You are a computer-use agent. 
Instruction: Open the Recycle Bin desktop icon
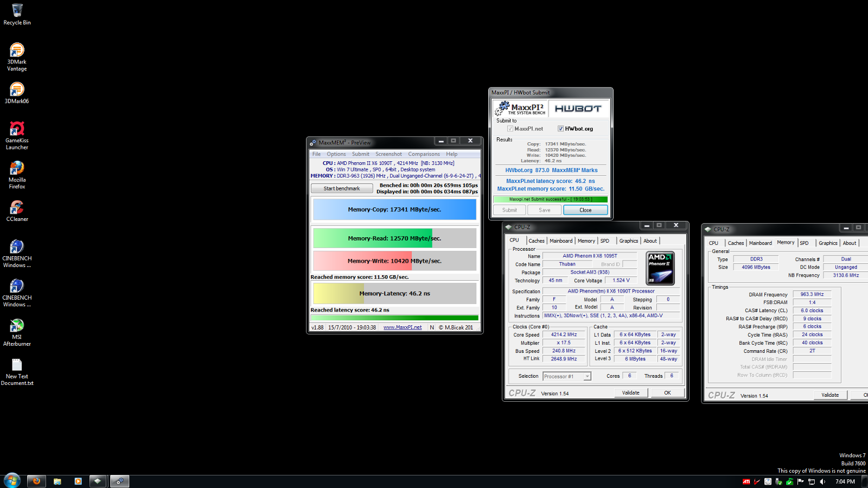tap(17, 15)
